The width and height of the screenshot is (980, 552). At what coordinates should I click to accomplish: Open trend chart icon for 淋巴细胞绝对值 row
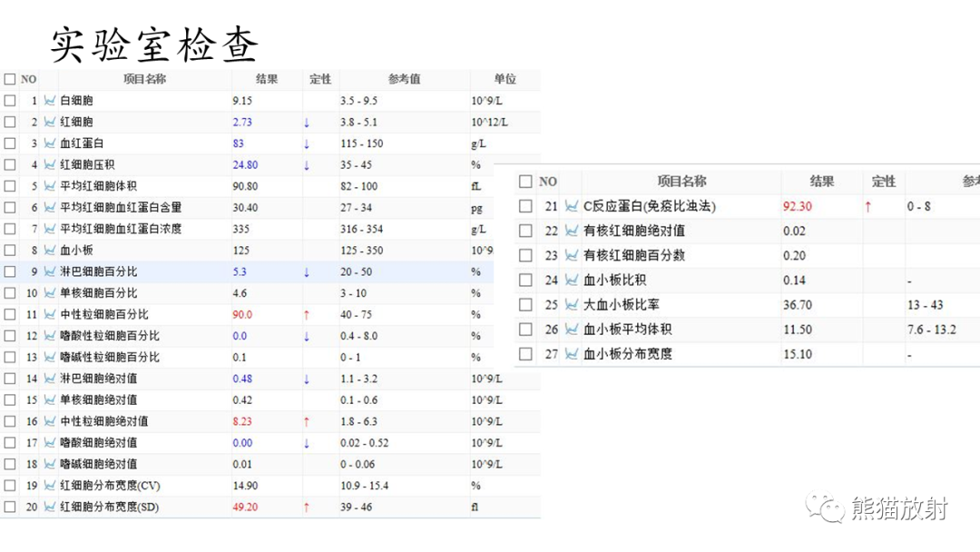coord(49,379)
